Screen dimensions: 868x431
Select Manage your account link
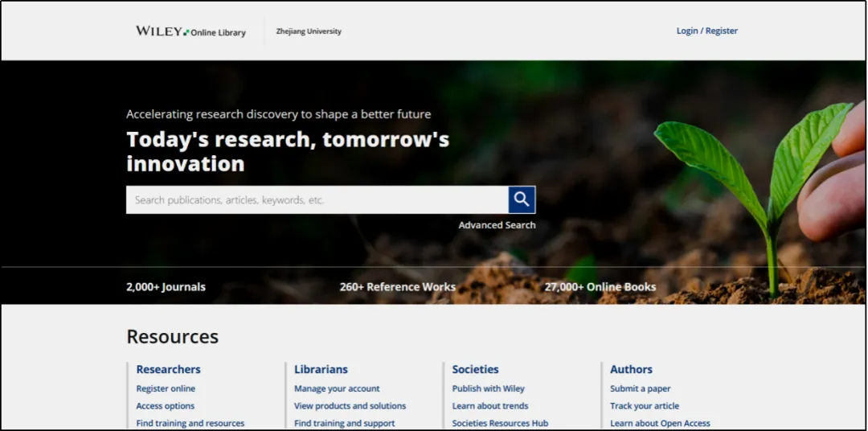click(x=337, y=388)
